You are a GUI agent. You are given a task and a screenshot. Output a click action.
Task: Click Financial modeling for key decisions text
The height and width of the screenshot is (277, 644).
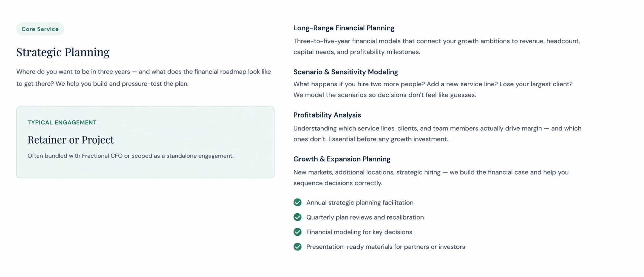[359, 232]
